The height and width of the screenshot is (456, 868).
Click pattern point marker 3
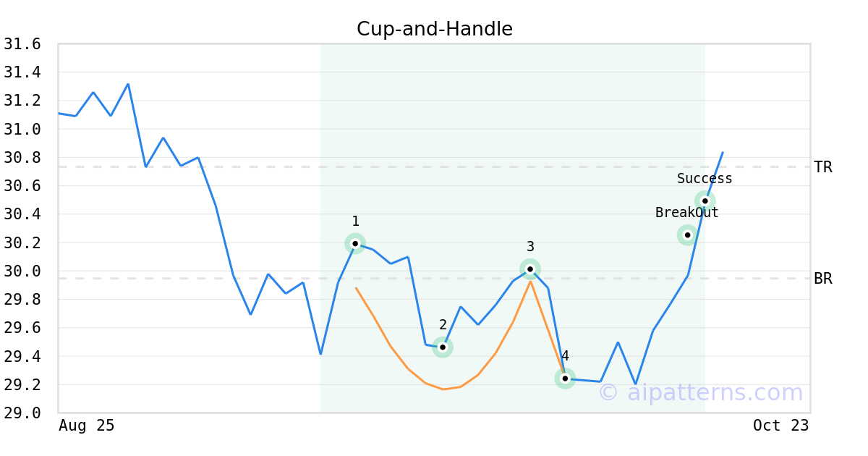[530, 269]
